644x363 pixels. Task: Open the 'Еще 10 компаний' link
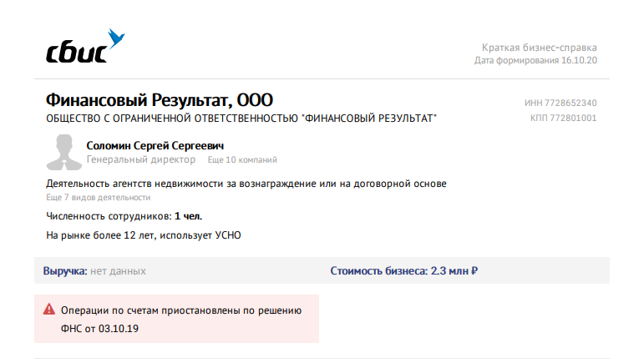[x=242, y=160]
